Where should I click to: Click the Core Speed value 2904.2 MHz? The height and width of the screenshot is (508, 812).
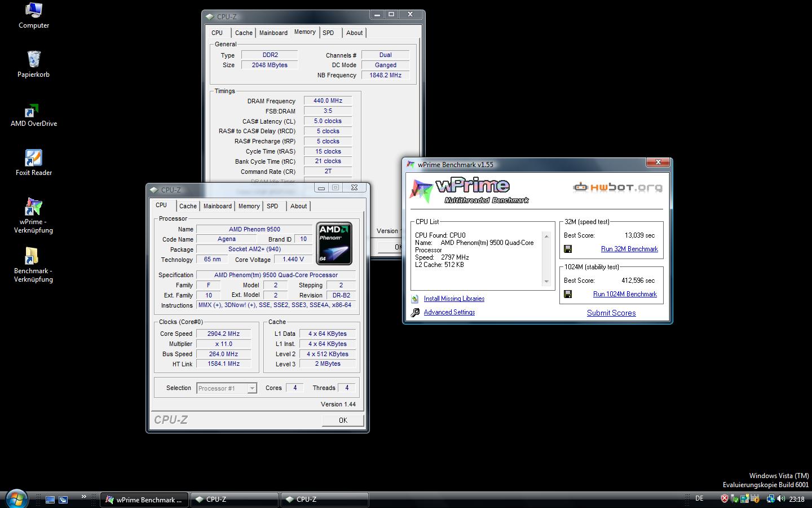coord(223,334)
